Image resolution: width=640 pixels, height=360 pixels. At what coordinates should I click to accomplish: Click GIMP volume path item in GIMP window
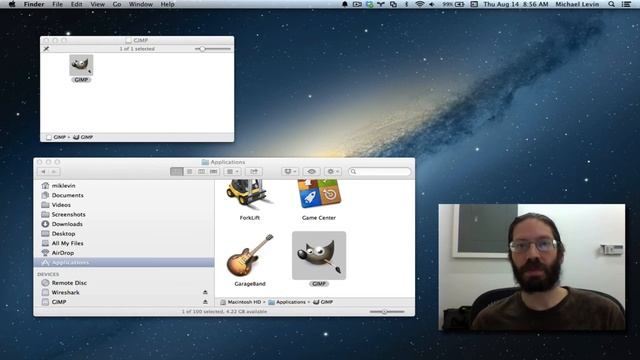coord(56,137)
